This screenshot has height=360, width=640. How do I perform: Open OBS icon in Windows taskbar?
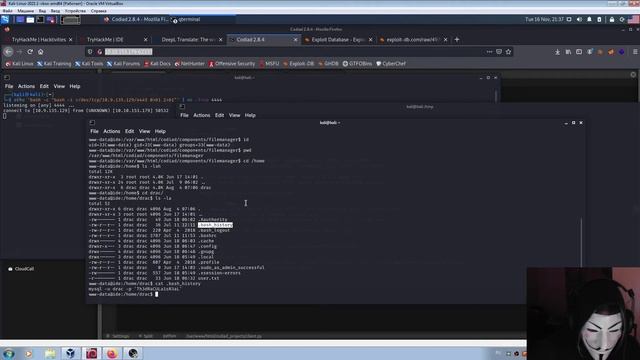coord(133,353)
